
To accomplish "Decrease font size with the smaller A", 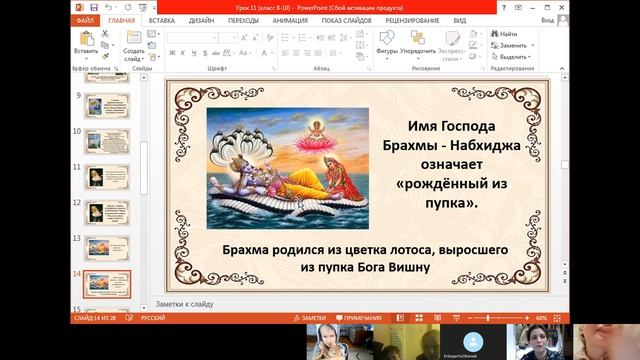I will pos(255,38).
